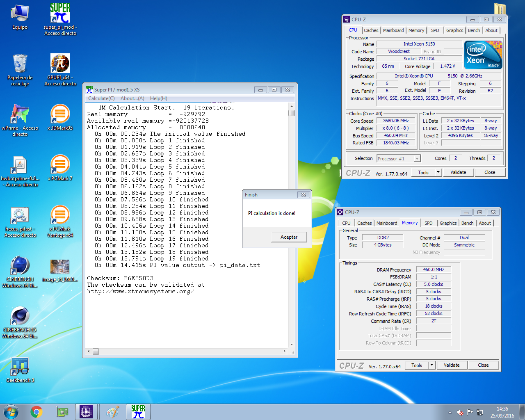
Task: Select CPU tab in bottom CPU-Z window
Action: tap(346, 223)
